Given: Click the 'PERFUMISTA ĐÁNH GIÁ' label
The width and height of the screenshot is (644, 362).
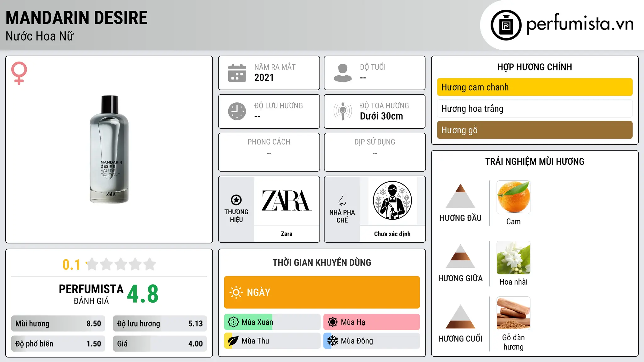Looking at the screenshot, I should coord(91,294).
